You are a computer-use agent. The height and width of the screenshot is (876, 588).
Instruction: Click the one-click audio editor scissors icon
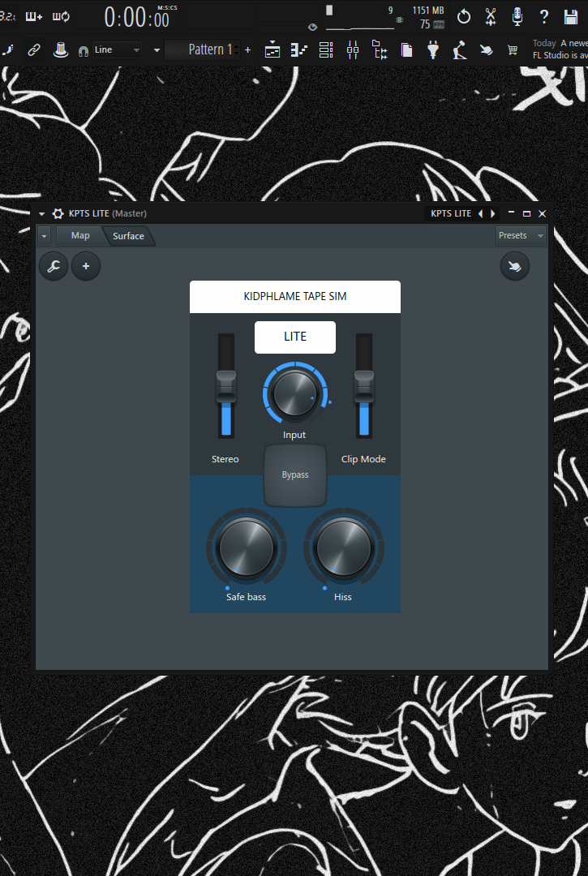pyautogui.click(x=491, y=17)
